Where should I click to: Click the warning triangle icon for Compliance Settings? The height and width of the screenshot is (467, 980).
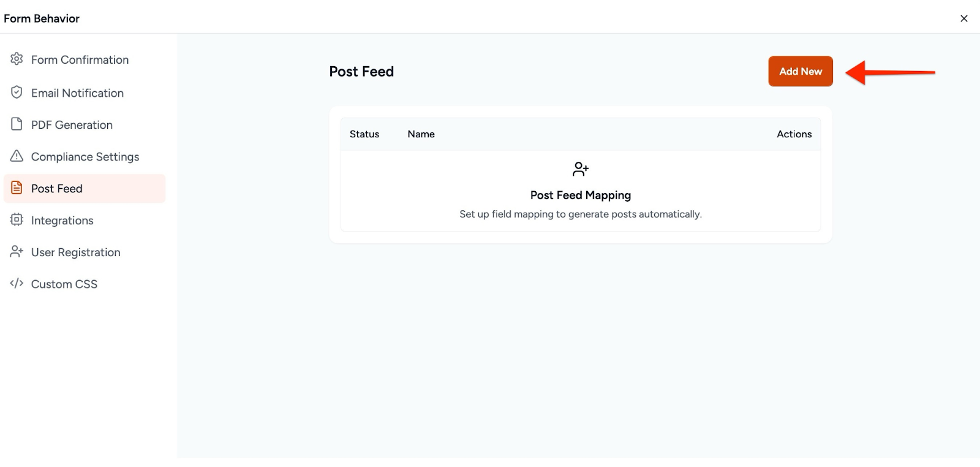click(17, 156)
